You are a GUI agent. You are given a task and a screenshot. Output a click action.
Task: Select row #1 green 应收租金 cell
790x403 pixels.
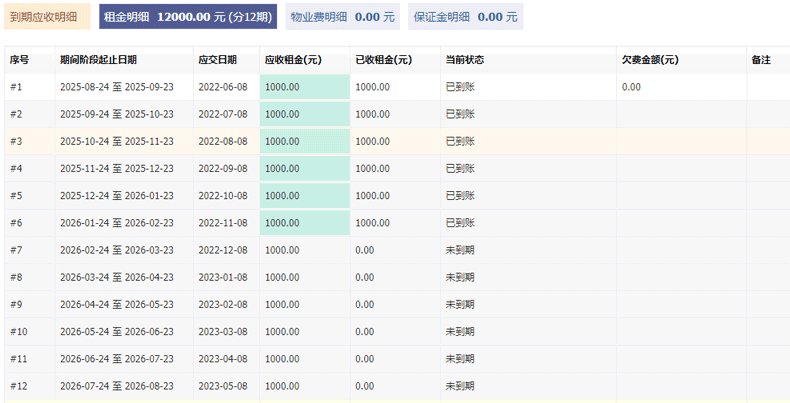(x=305, y=87)
